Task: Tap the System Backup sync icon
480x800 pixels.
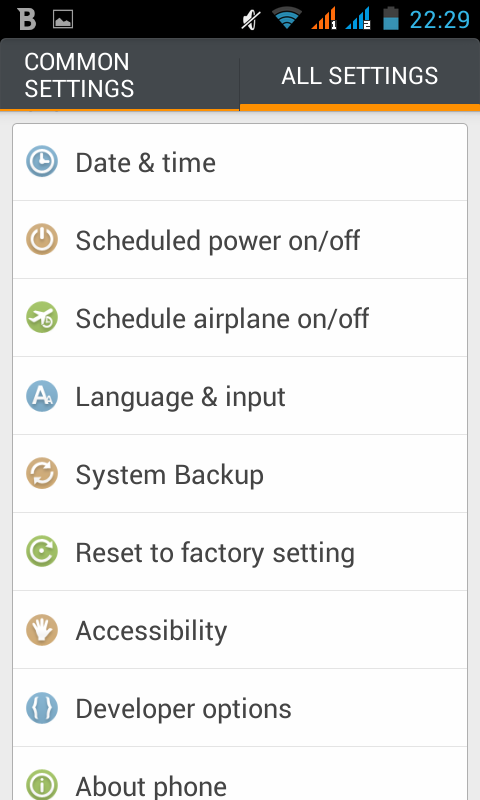Action: coord(42,473)
